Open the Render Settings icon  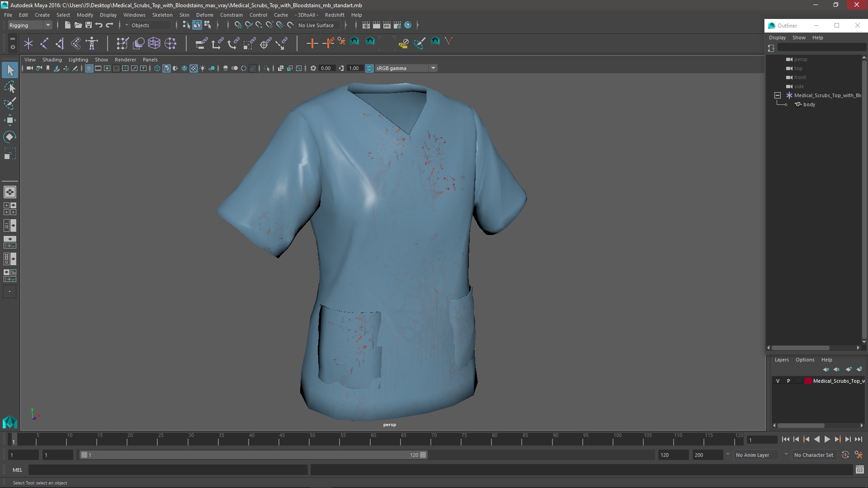pos(397,25)
